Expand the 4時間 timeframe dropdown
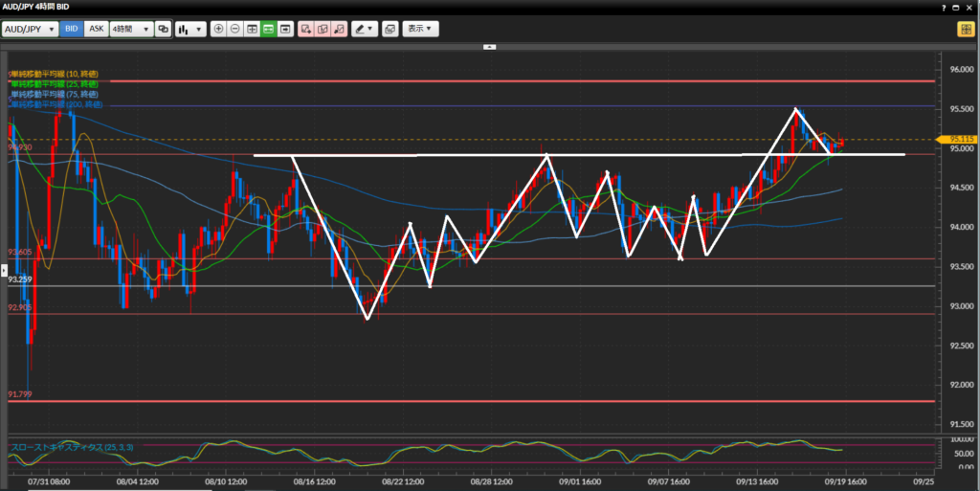The image size is (980, 491). pos(130,29)
